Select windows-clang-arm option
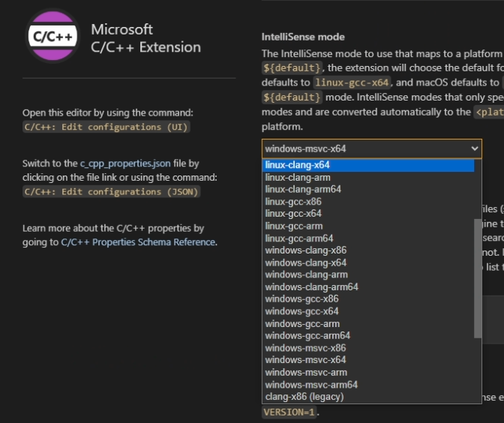The image size is (504, 423). pos(368,274)
